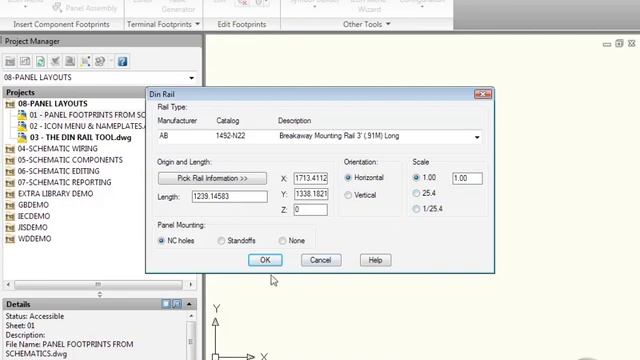This screenshot has height=360, width=640.
Task: Click the second view icon in Details header
Action: point(177,304)
